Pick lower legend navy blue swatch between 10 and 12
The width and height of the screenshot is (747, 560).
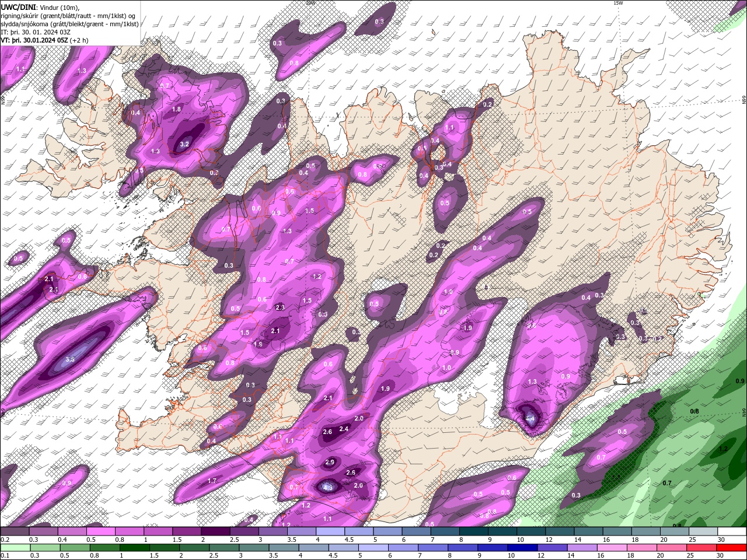521,548
